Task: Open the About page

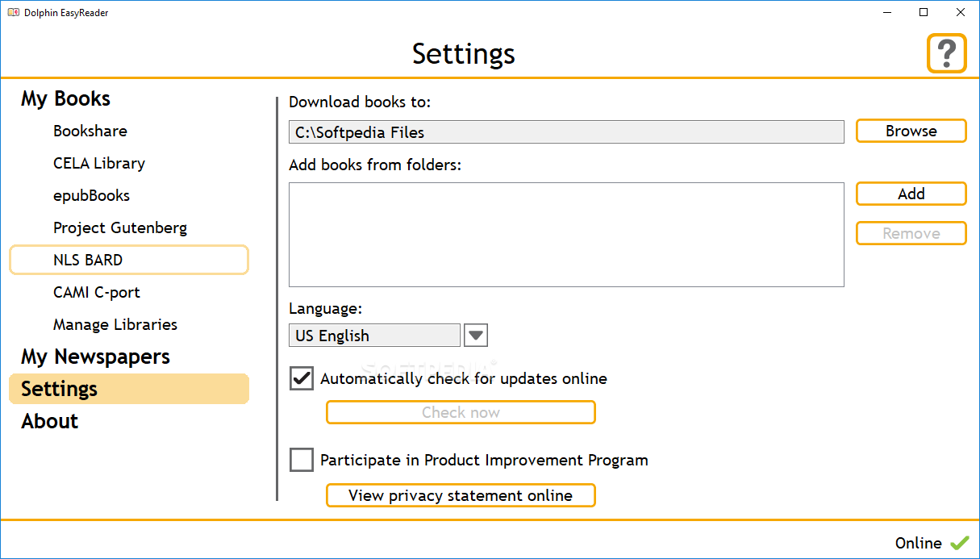Action: coord(49,421)
